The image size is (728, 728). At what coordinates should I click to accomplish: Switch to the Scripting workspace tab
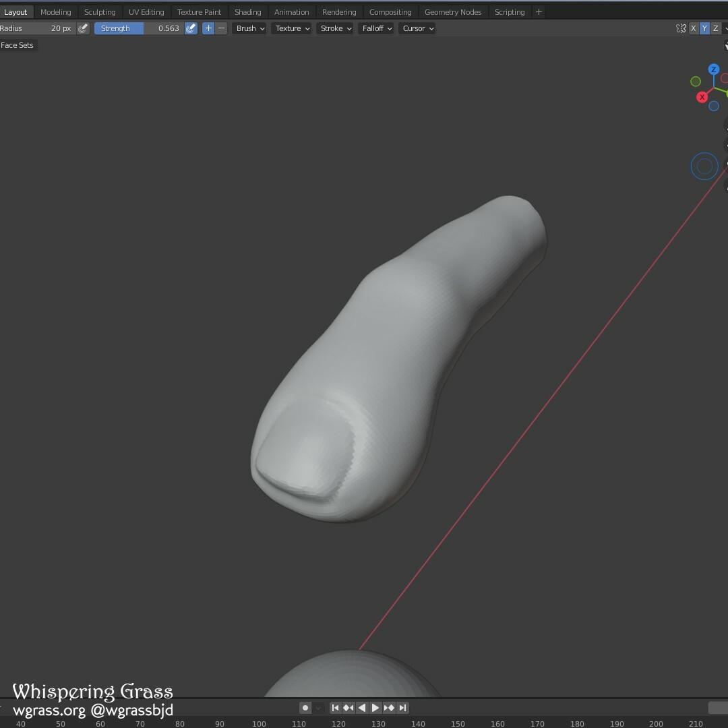(x=510, y=12)
